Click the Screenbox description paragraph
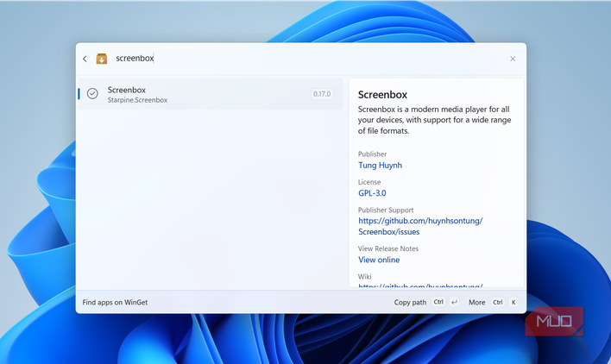 [x=434, y=120]
